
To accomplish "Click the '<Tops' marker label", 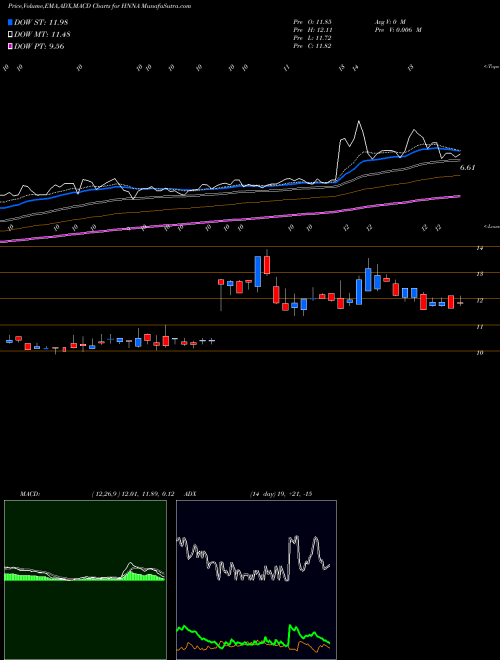I will pyautogui.click(x=491, y=67).
